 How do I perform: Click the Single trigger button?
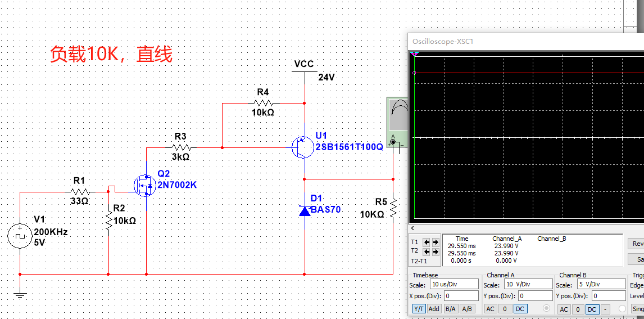click(637, 309)
